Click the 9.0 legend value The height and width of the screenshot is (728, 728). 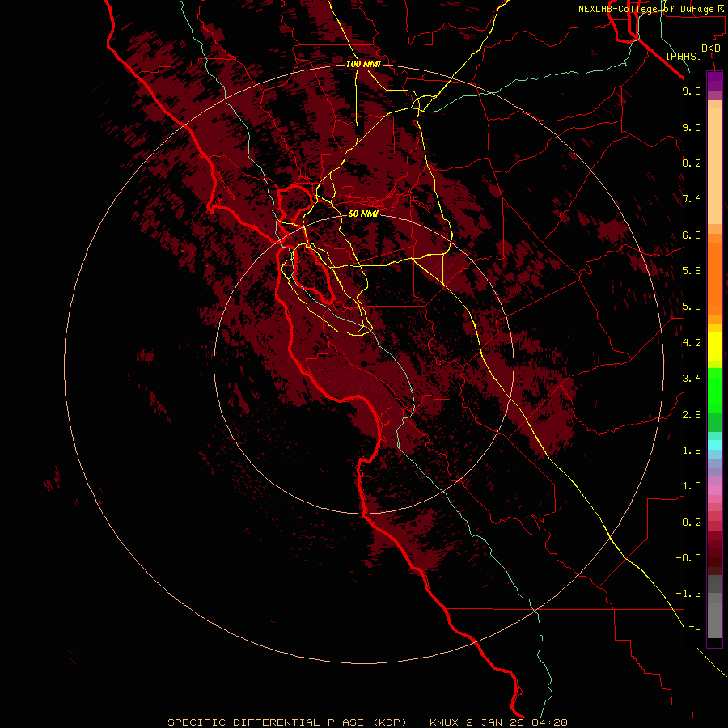click(x=692, y=128)
